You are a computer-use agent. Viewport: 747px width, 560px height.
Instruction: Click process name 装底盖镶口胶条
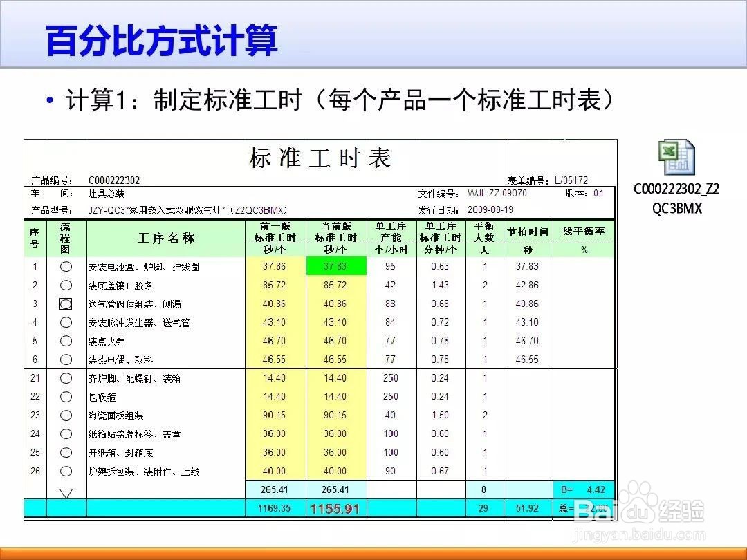tap(120, 286)
